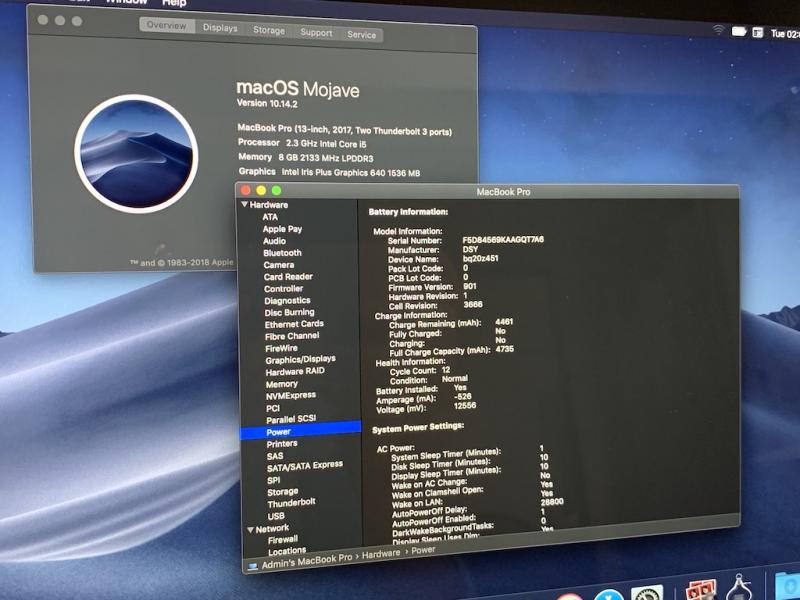Select Disc Burning in the sidebar

(x=289, y=312)
